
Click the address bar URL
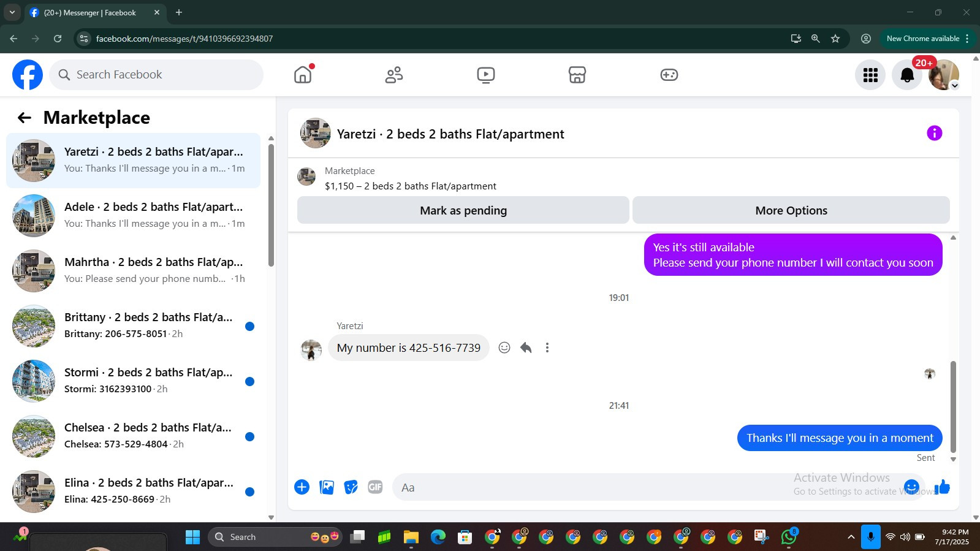(184, 39)
